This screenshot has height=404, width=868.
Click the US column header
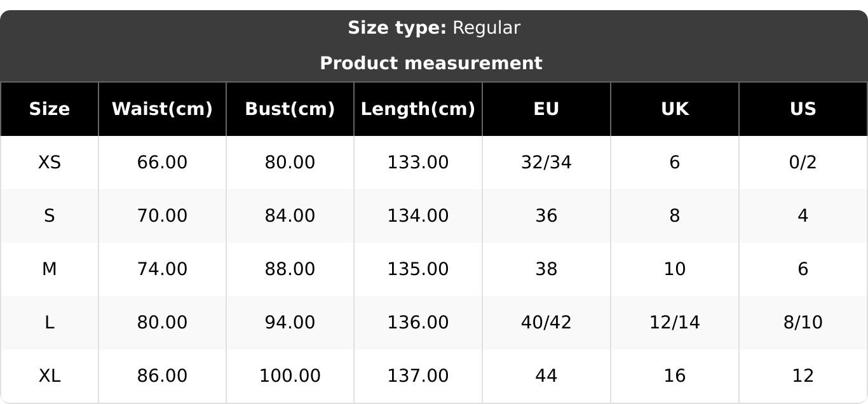[803, 109]
